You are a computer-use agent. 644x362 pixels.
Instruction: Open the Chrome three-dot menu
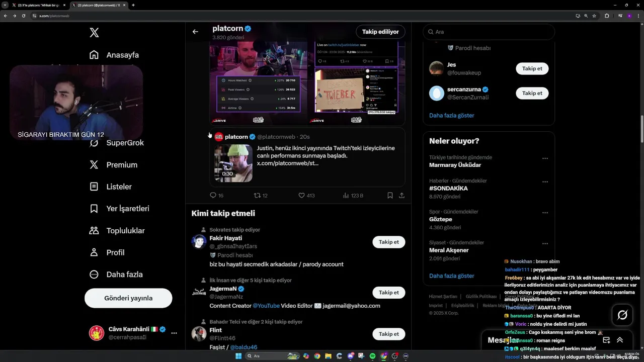coord(638,16)
